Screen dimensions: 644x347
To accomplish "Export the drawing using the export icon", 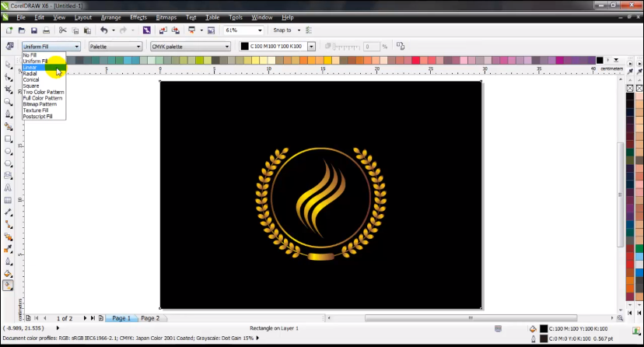I will click(x=175, y=30).
